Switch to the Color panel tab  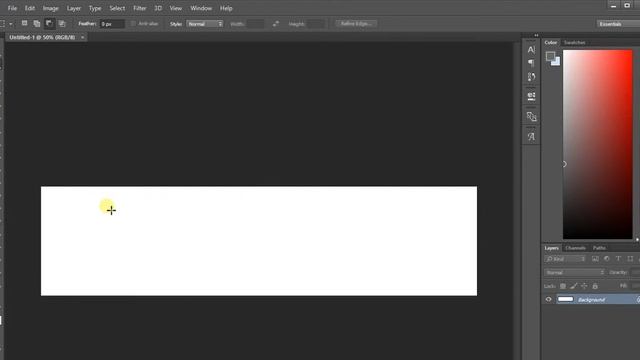click(551, 42)
